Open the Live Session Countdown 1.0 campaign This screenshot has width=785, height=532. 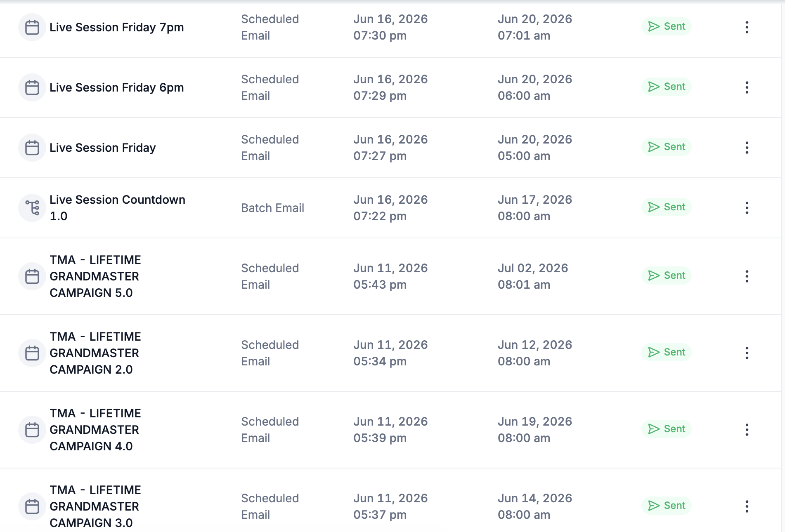(x=117, y=208)
